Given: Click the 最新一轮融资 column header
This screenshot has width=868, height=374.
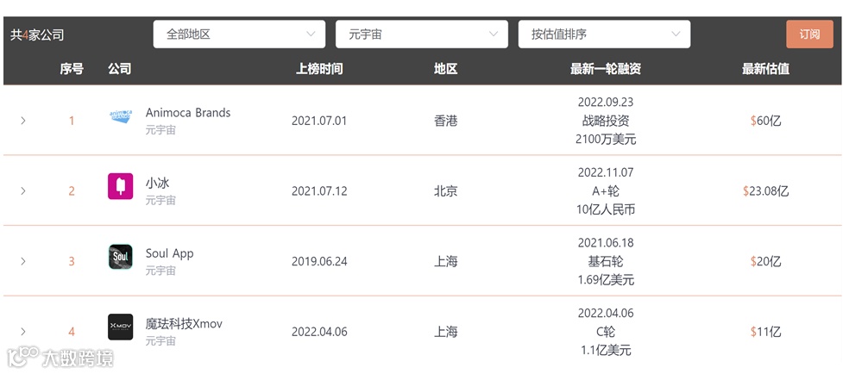Looking at the screenshot, I should click(606, 69).
